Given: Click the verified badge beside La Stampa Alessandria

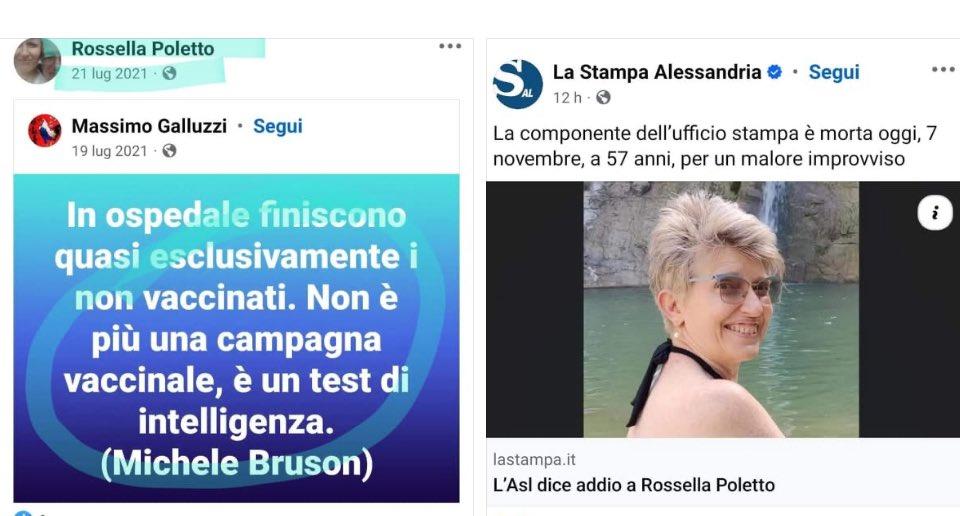Looking at the screenshot, I should 774,72.
